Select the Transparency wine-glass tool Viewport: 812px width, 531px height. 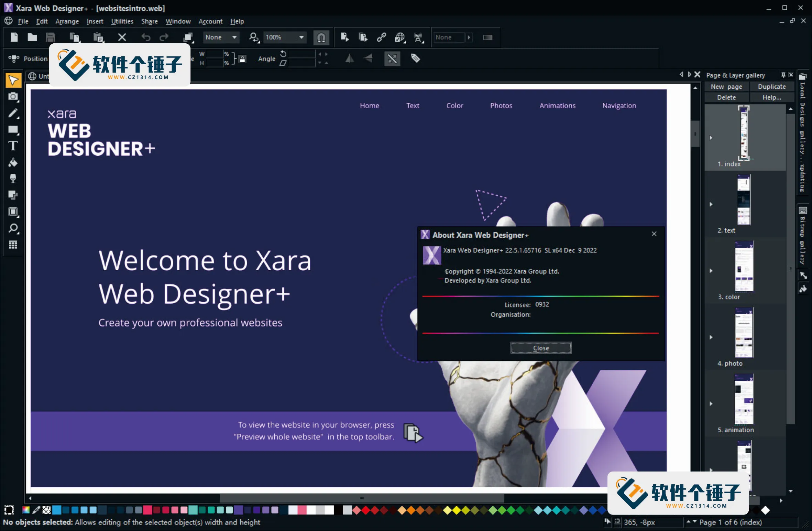(x=13, y=178)
